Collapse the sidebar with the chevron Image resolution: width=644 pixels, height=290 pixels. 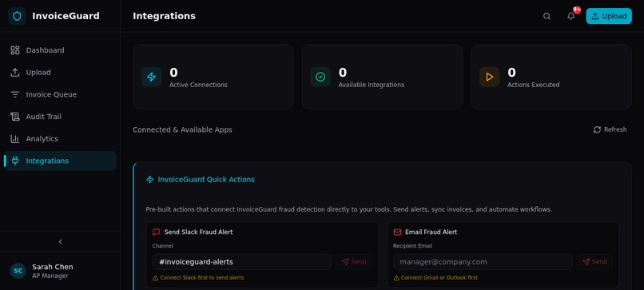point(61,241)
